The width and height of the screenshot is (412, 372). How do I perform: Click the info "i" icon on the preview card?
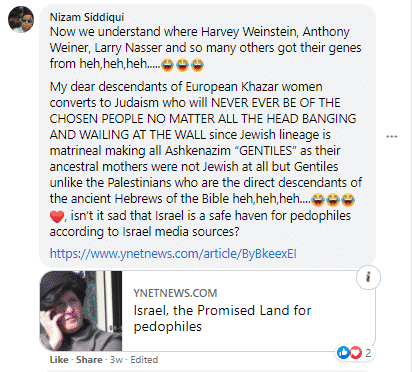pos(368,277)
